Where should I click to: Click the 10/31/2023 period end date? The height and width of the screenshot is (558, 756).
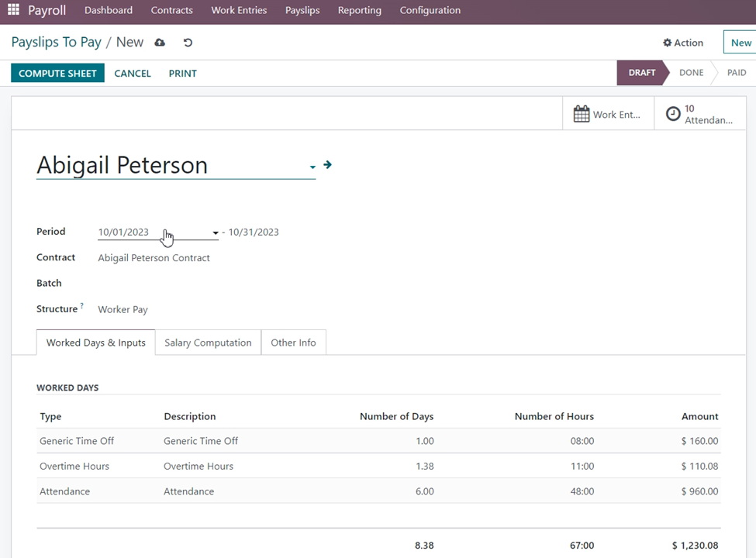(x=254, y=232)
